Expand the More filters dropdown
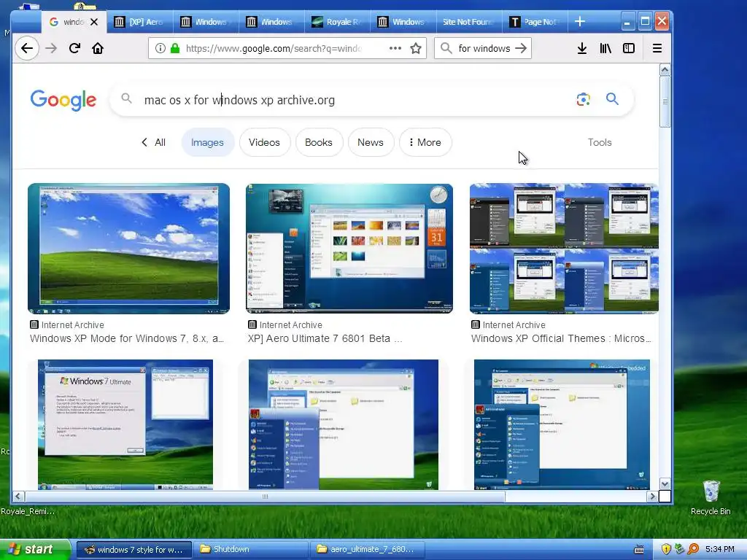The height and width of the screenshot is (560, 747). [425, 142]
